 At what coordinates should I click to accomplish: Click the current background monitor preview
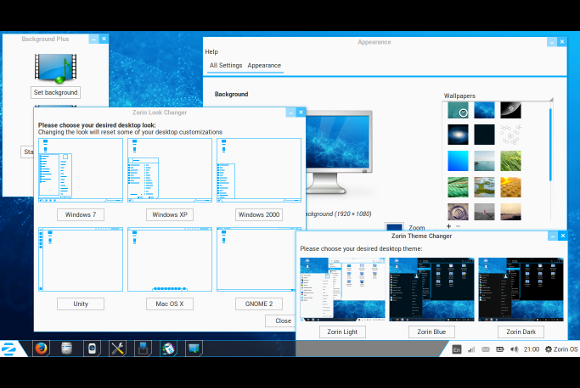click(338, 152)
